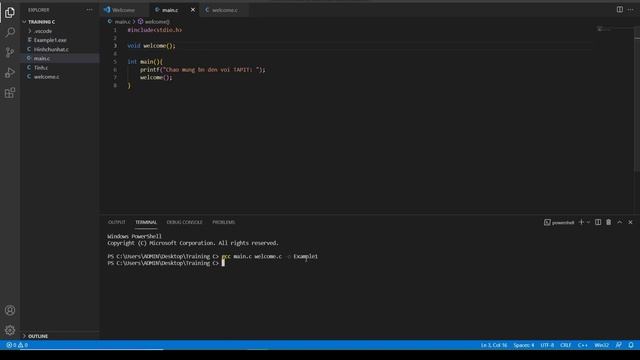
Task: Open the Accounts menu icon
Action: coord(10,310)
